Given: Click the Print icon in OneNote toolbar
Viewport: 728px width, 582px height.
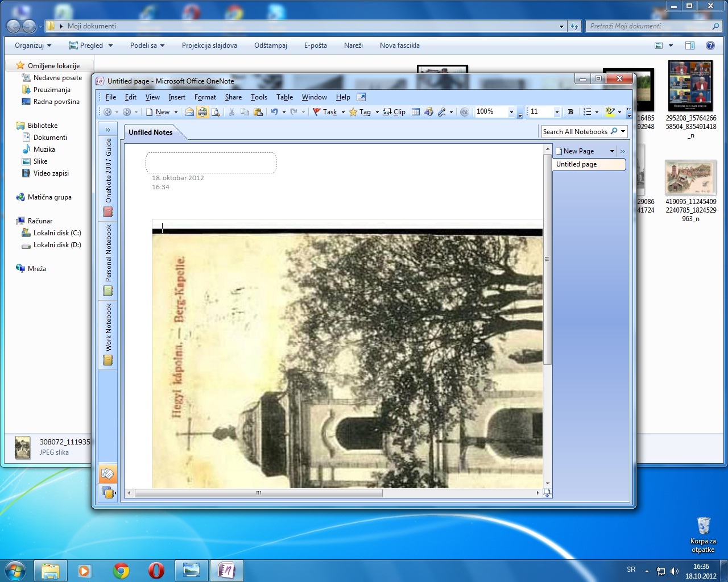Looking at the screenshot, I should pyautogui.click(x=202, y=112).
